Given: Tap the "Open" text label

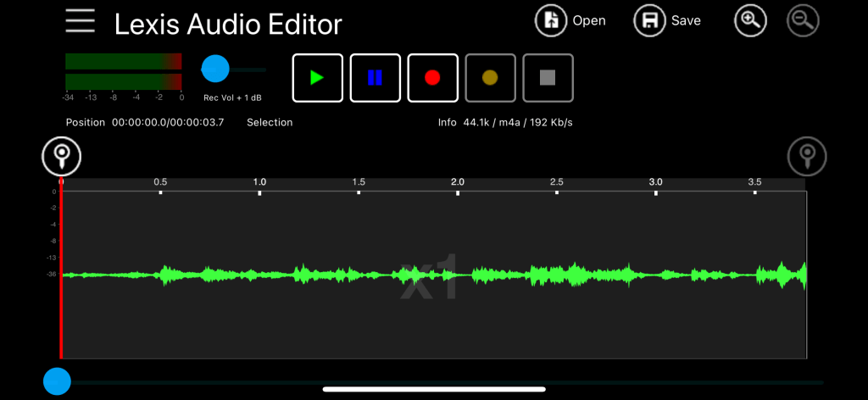Looking at the screenshot, I should 589,21.
